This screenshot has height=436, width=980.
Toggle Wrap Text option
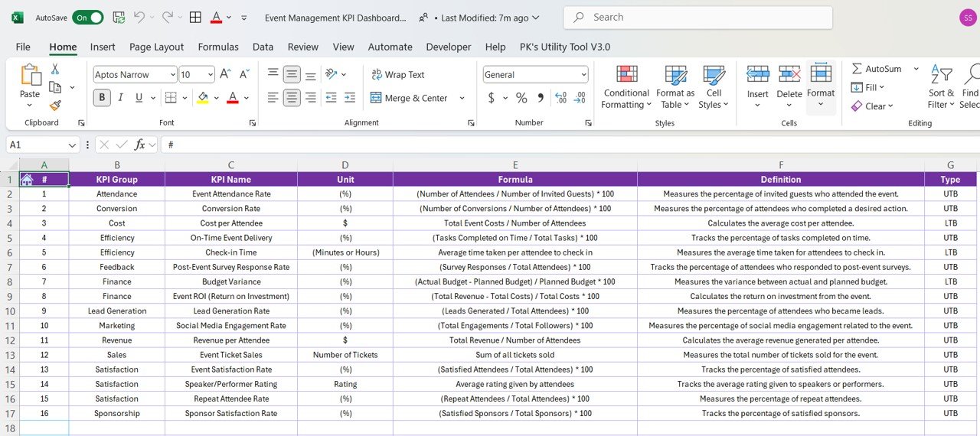(398, 74)
